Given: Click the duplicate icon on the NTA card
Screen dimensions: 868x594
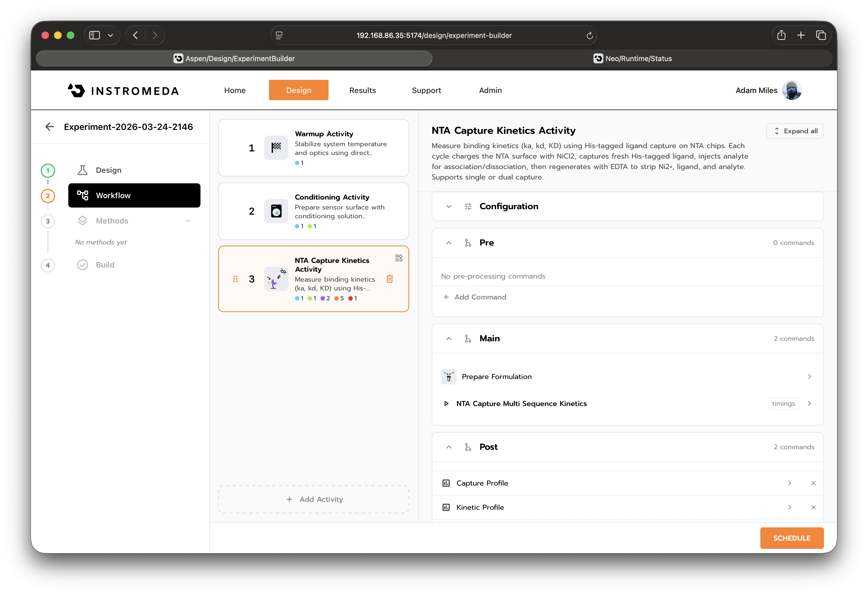Looking at the screenshot, I should pos(398,258).
